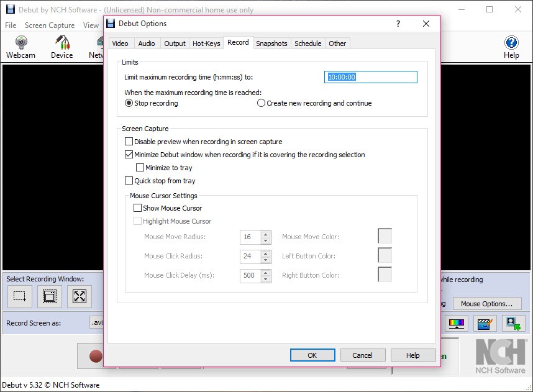Image resolution: width=533 pixels, height=392 pixels.
Task: Select Create new recording and continue
Action: click(261, 103)
